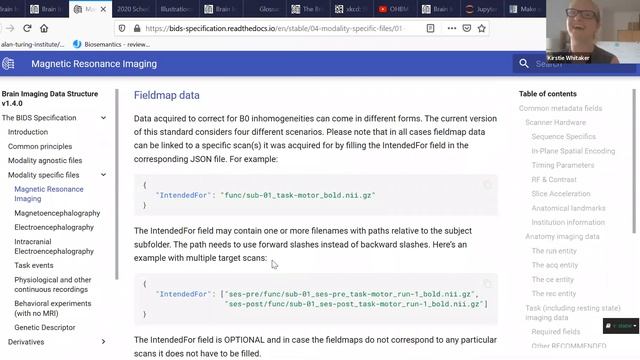Open Intracranial Electroencephalography page
The height and width of the screenshot is (360, 640).
(x=54, y=247)
